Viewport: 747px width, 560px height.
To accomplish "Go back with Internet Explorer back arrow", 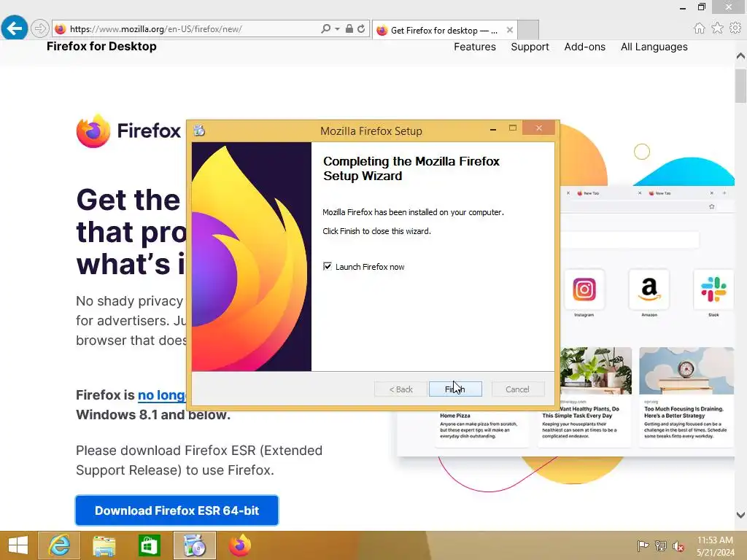I will 14,28.
